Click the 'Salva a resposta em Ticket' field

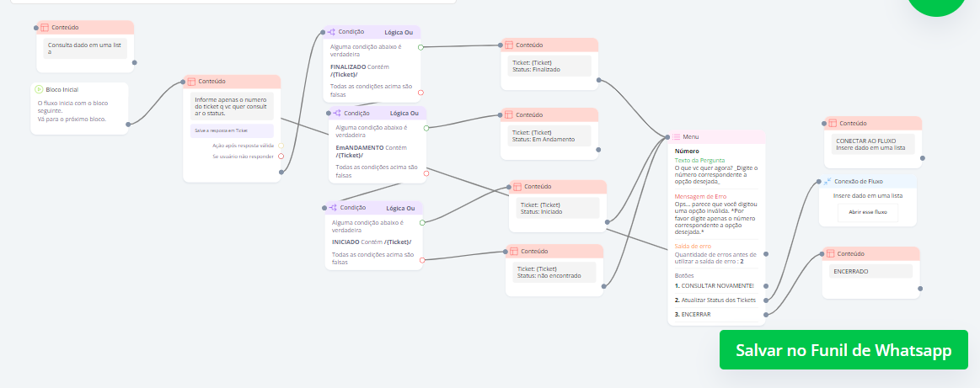(x=232, y=130)
